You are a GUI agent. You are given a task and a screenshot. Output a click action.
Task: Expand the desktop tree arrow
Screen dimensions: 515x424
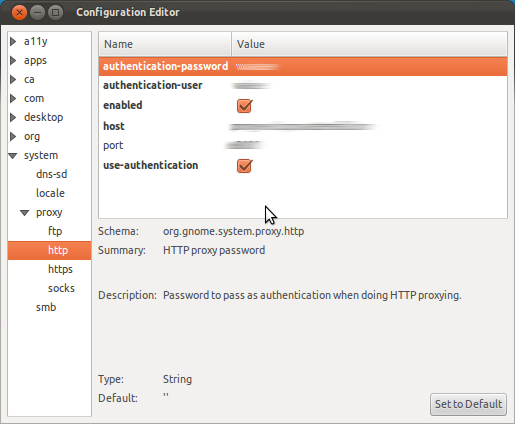(13, 117)
